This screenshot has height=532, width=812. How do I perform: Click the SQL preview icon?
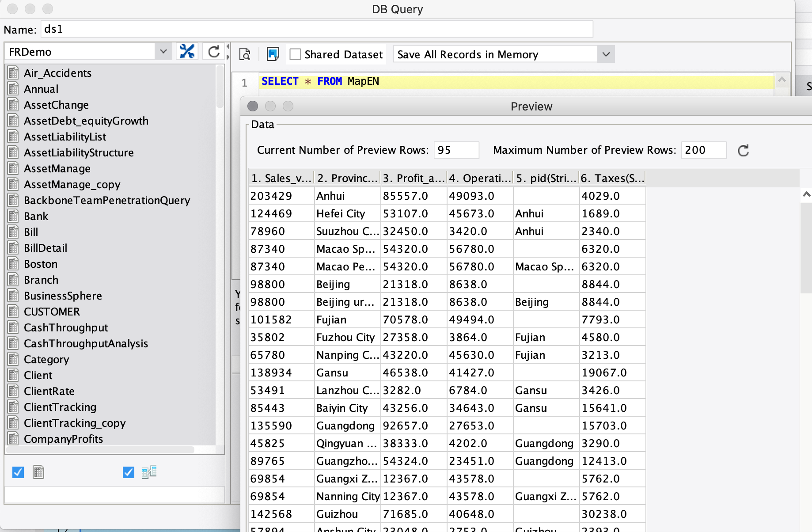(x=245, y=54)
